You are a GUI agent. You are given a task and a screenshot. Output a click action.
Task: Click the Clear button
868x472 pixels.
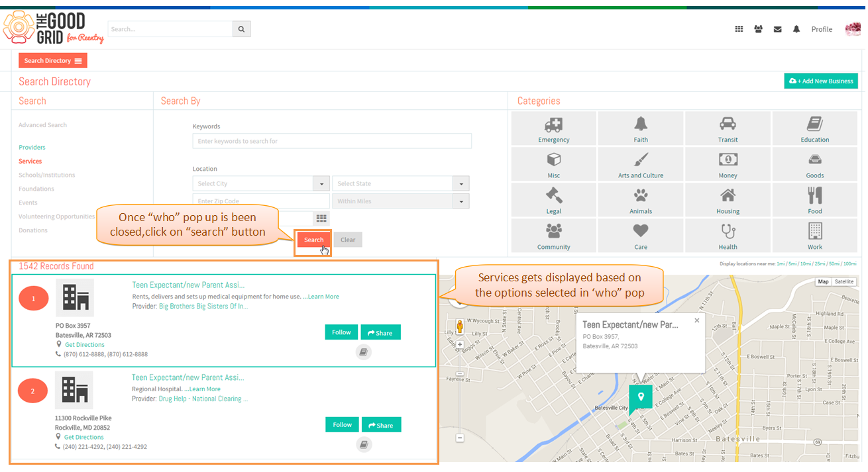tap(348, 240)
